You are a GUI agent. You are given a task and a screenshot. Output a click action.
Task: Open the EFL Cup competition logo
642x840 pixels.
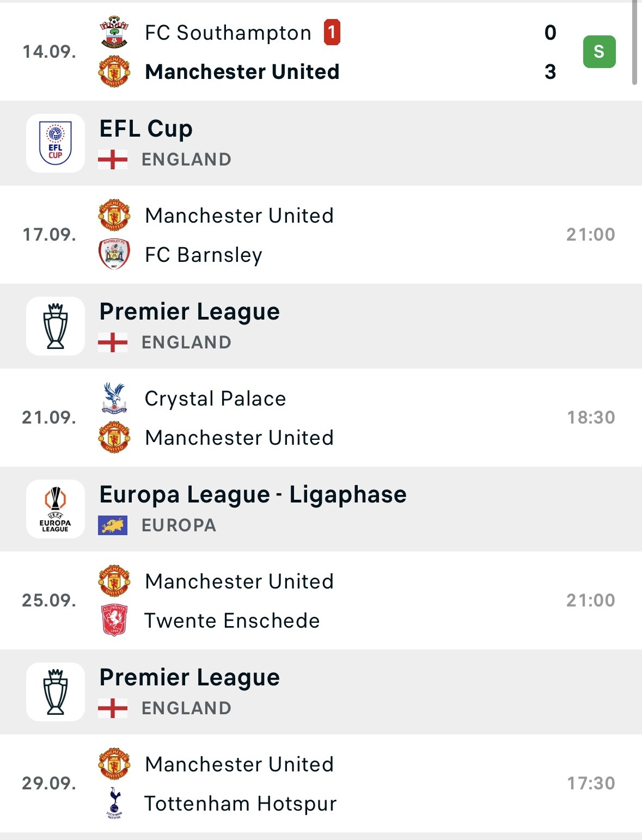click(x=56, y=143)
